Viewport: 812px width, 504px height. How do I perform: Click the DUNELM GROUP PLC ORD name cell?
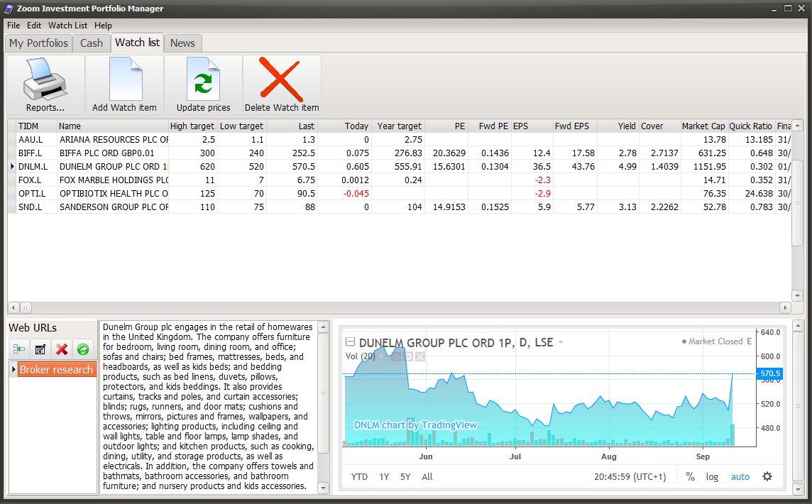point(113,166)
